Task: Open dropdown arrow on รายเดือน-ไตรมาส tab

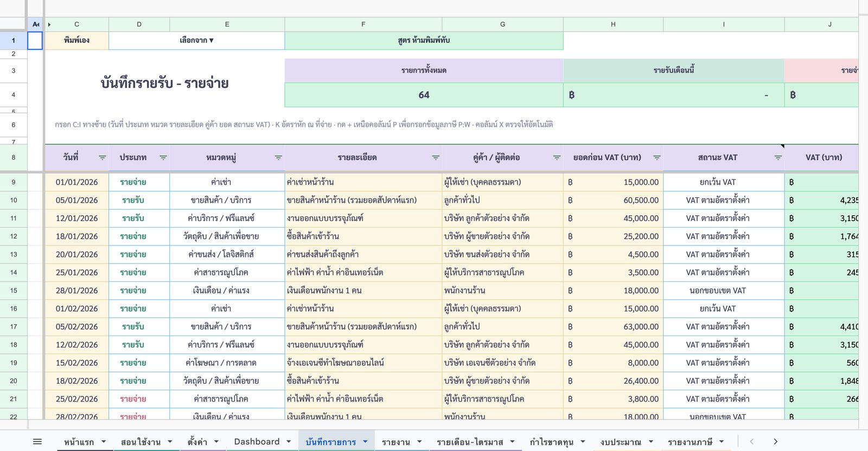Action: click(512, 442)
